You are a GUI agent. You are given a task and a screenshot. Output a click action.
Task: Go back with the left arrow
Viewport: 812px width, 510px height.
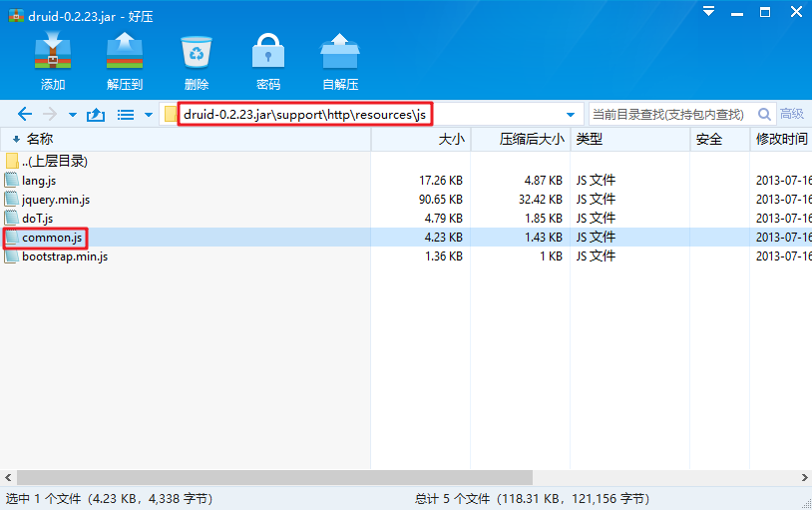[24, 114]
